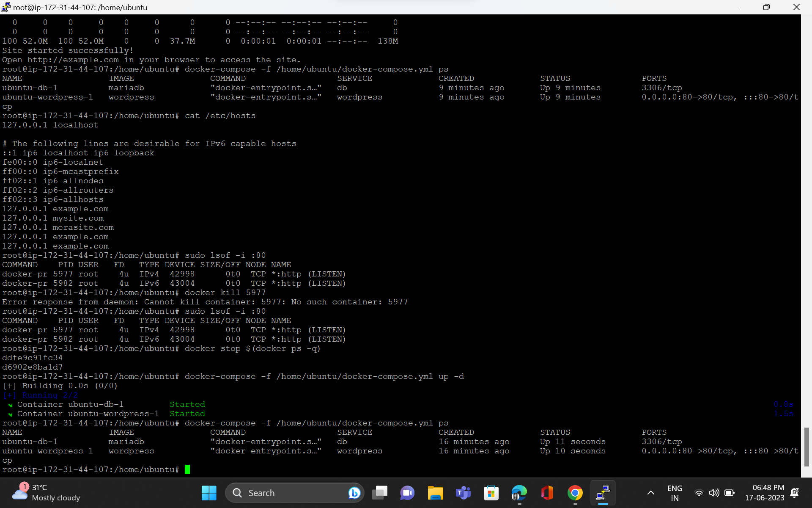812x508 pixels.
Task: Open the Chat video app from the taskbar
Action: click(407, 493)
